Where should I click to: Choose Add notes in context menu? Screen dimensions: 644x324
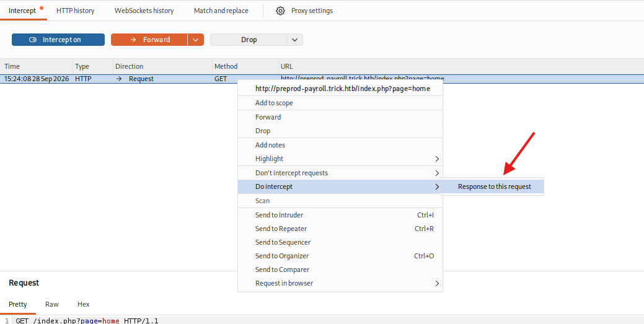pos(340,145)
